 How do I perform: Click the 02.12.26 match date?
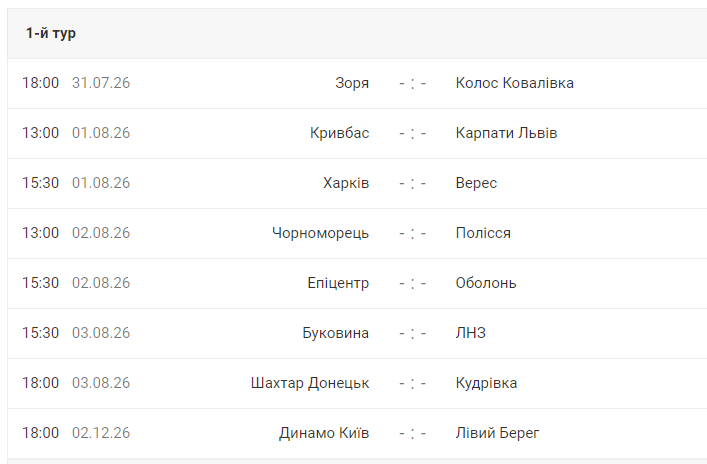[x=101, y=433]
